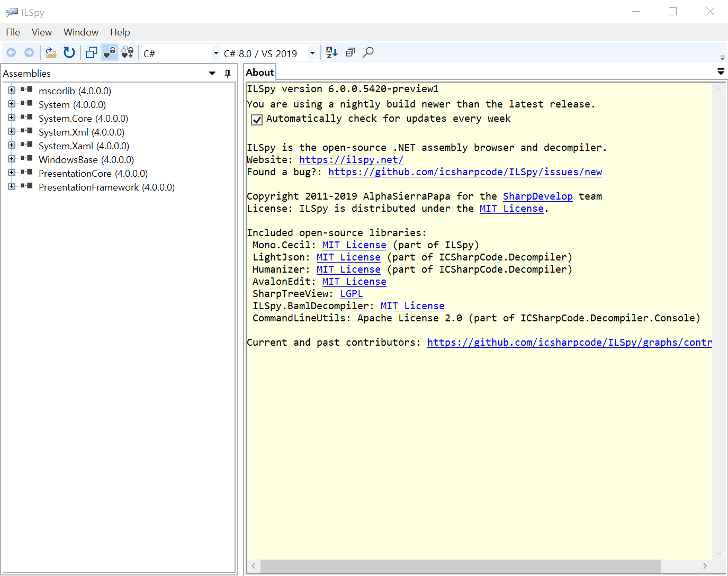Image resolution: width=728 pixels, height=576 pixels.
Task: Uncheck Automatically check for updates every week
Action: pos(257,120)
